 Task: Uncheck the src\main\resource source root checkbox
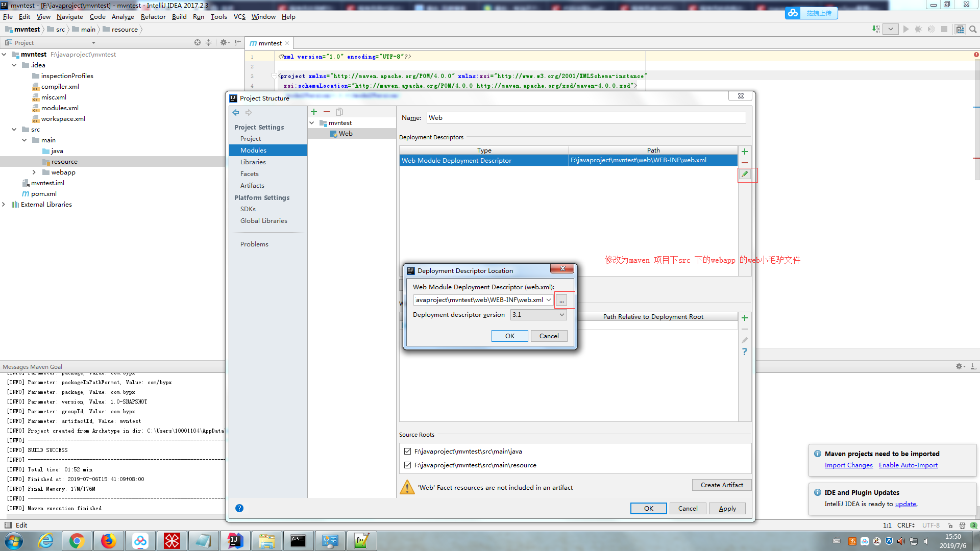click(407, 465)
